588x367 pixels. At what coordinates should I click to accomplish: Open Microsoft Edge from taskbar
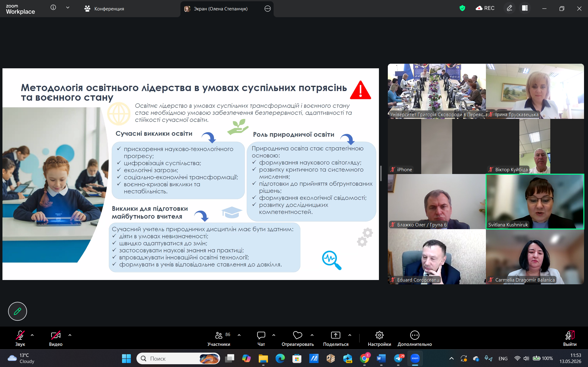coord(280,358)
